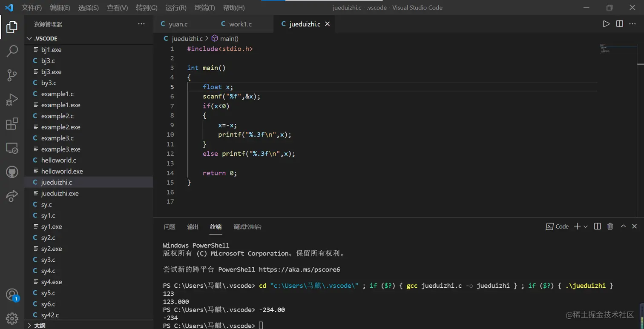Open Manage via the settings gear
Screen dimensions: 644x329
pos(11,318)
